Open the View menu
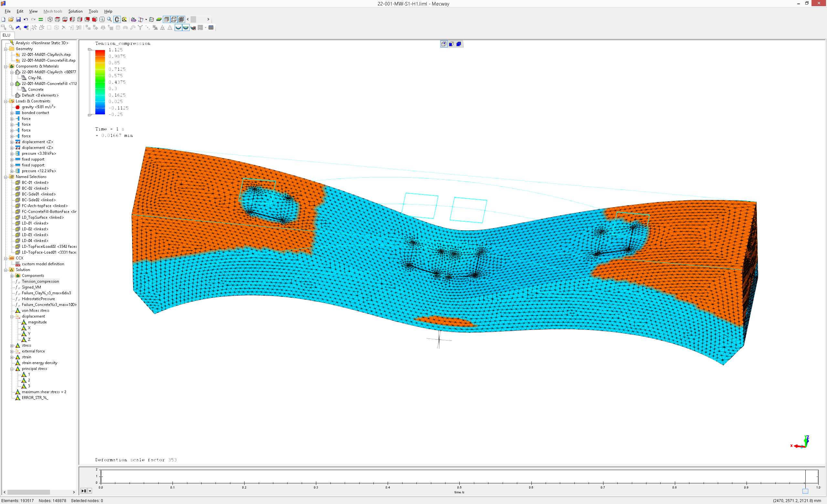Viewport: 827px width, 504px height. pyautogui.click(x=33, y=11)
